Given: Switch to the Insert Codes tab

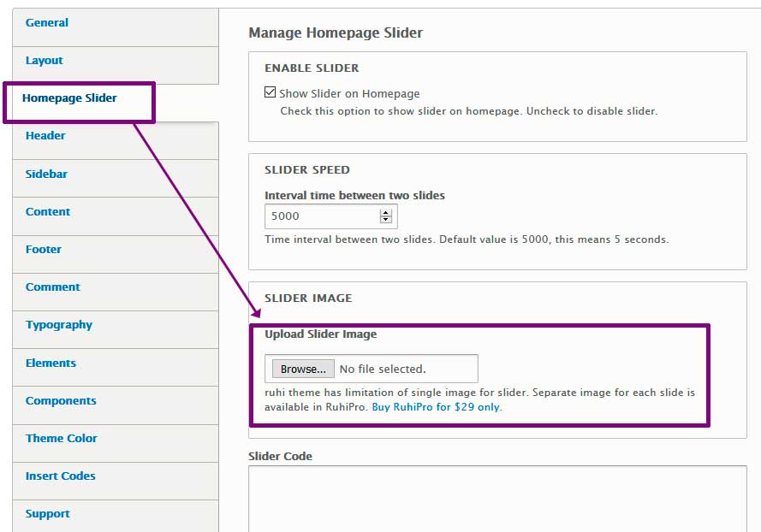Looking at the screenshot, I should pos(61,476).
